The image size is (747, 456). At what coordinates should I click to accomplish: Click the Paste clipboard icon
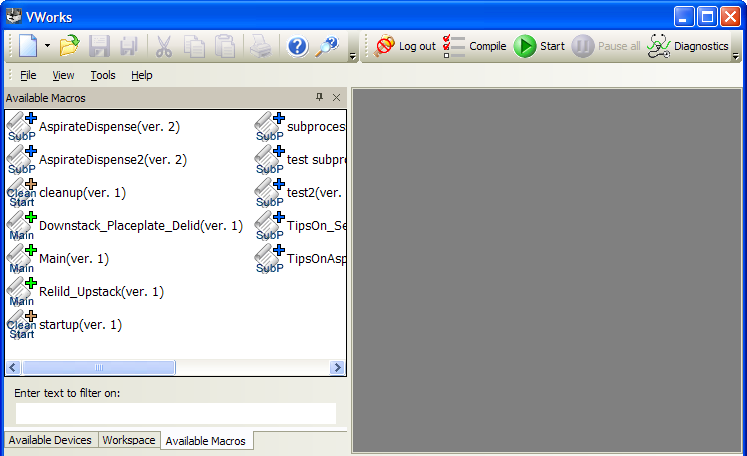(x=225, y=46)
